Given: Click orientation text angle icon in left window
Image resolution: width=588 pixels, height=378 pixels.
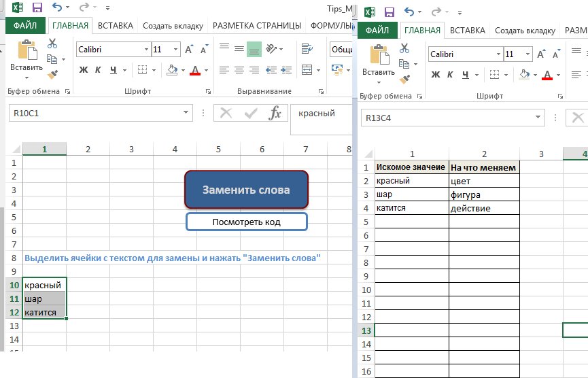Looking at the screenshot, I should 271,49.
